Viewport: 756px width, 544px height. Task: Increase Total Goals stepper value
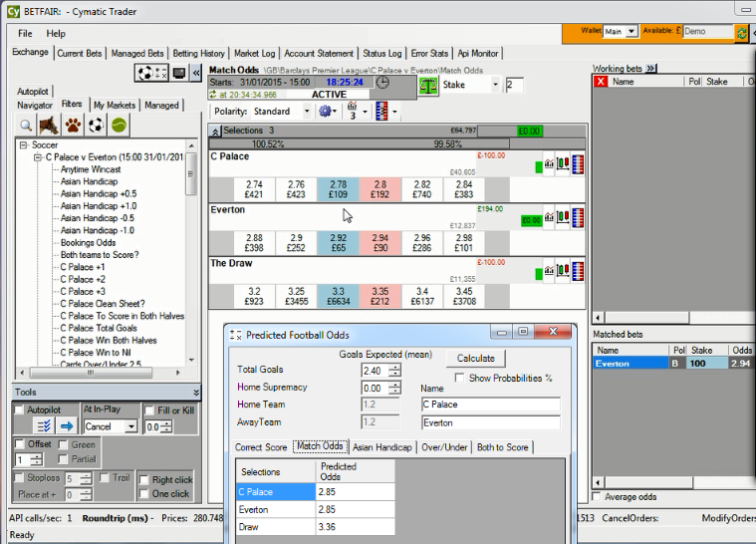[x=394, y=368]
